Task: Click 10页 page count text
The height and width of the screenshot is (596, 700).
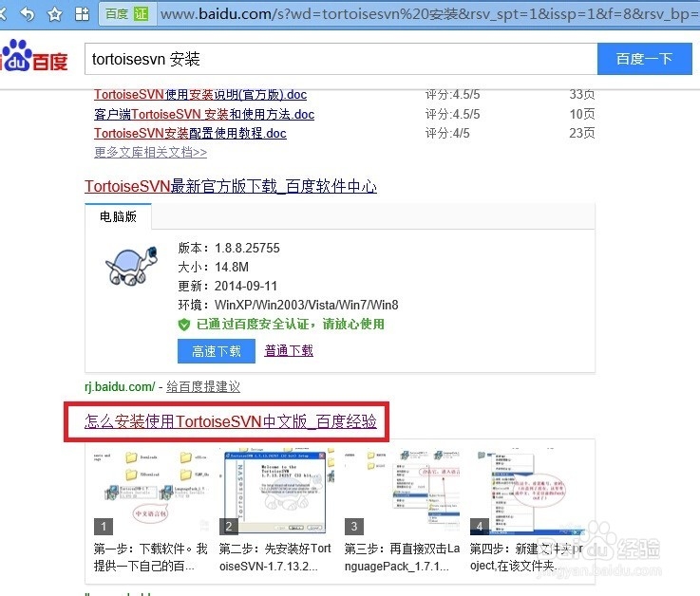Action: pos(582,114)
